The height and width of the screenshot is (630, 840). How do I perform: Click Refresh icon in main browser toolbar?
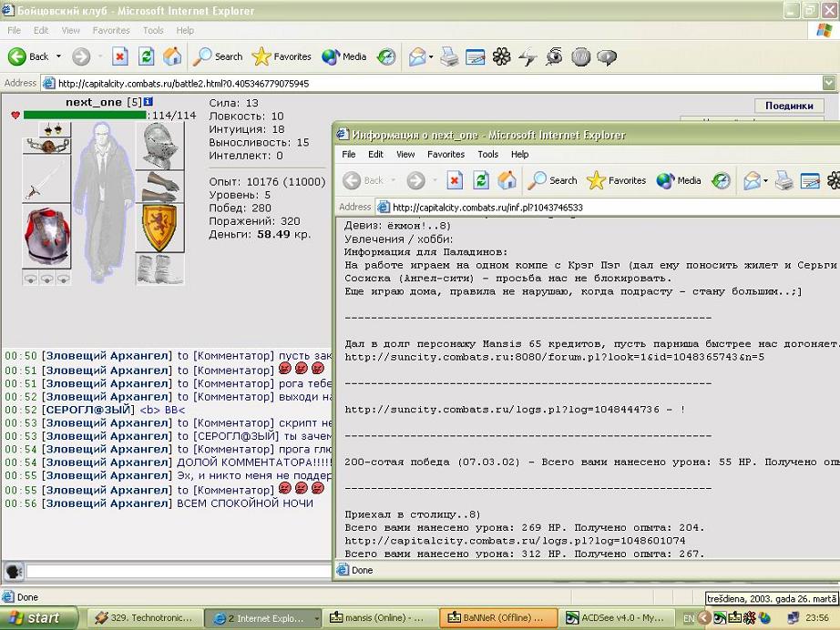tap(147, 56)
